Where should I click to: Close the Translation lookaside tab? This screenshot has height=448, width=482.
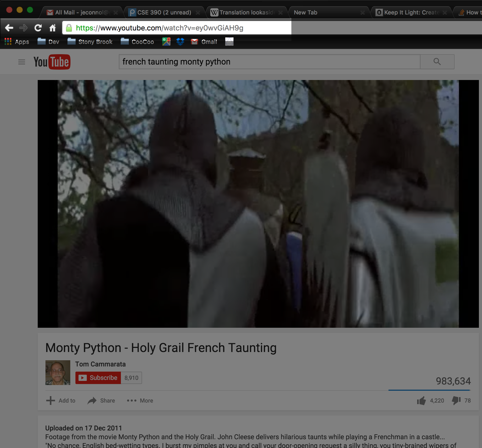pos(281,13)
